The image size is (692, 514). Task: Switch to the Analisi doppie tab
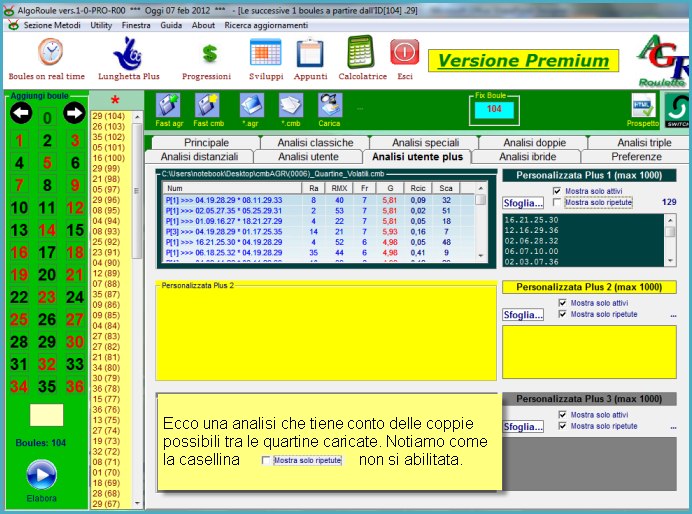coord(534,143)
